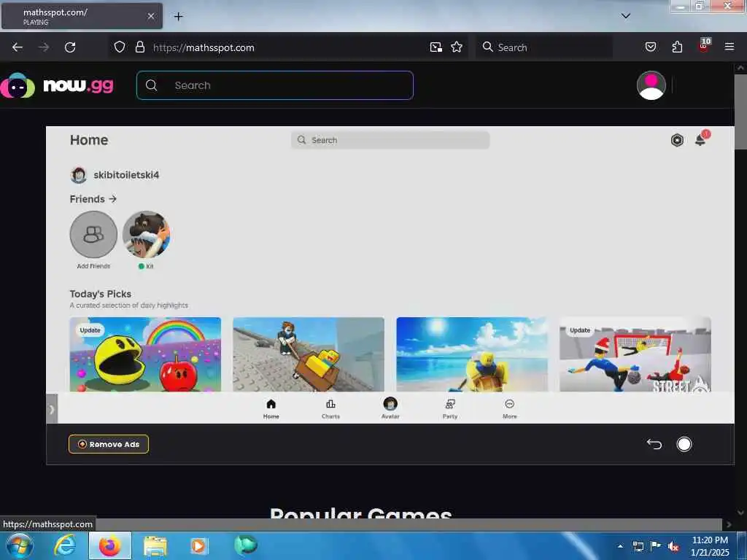View site security via the padlock icon
747x560 pixels.
[x=139, y=47]
